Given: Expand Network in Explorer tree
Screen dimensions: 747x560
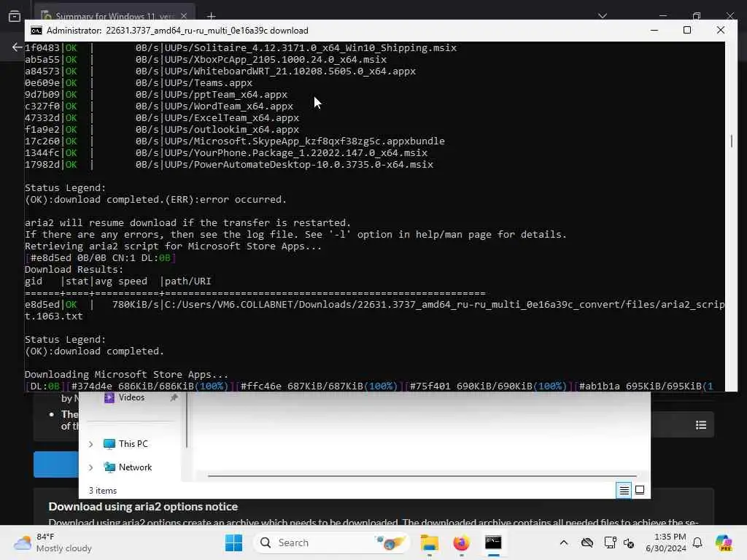Looking at the screenshot, I should 90,467.
